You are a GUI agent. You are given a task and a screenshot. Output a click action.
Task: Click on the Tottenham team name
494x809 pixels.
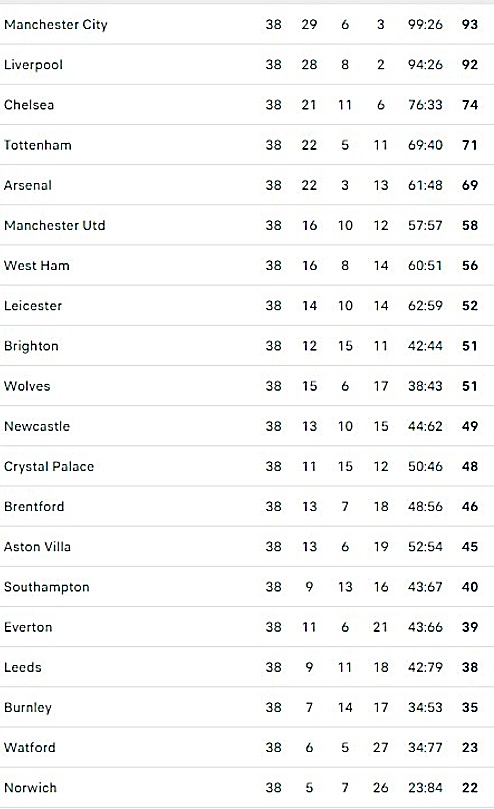click(x=38, y=145)
